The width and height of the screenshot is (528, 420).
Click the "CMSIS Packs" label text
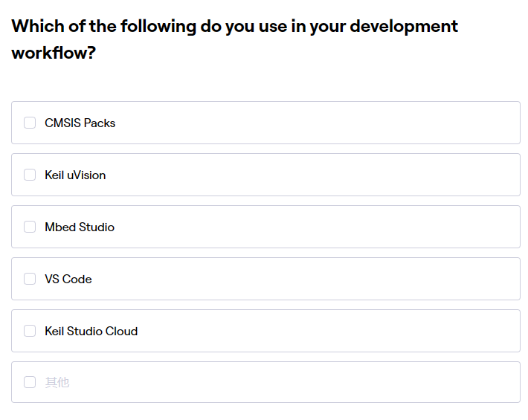point(80,123)
